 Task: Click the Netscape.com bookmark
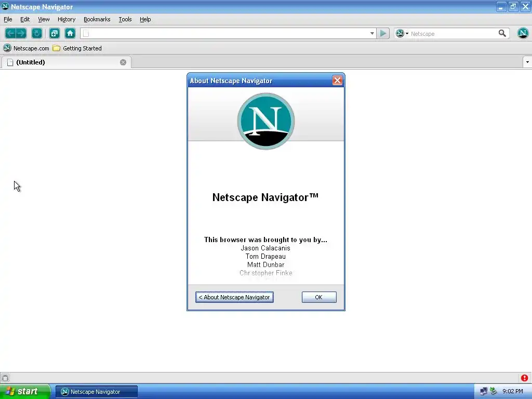click(x=26, y=48)
